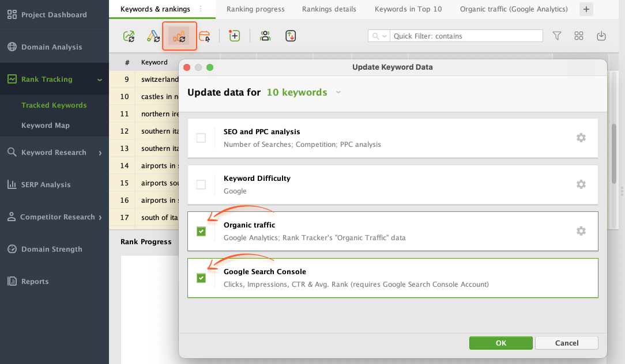The height and width of the screenshot is (364, 625).
Task: Uncheck the Google Search Console checkbox
Action: 201,278
